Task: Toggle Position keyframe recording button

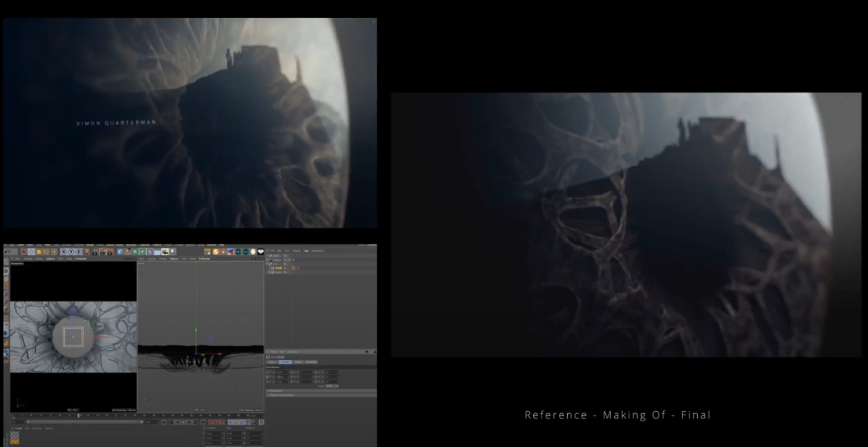Action: [x=230, y=422]
